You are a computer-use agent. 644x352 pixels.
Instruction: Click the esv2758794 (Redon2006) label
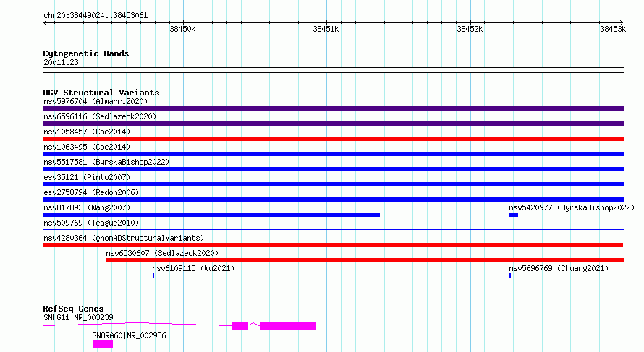click(x=91, y=192)
